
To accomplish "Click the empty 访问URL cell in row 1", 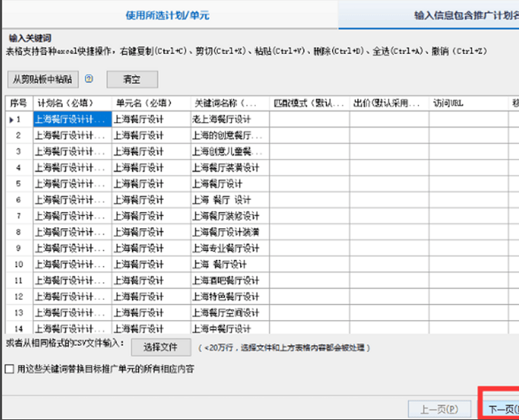I will [469, 119].
